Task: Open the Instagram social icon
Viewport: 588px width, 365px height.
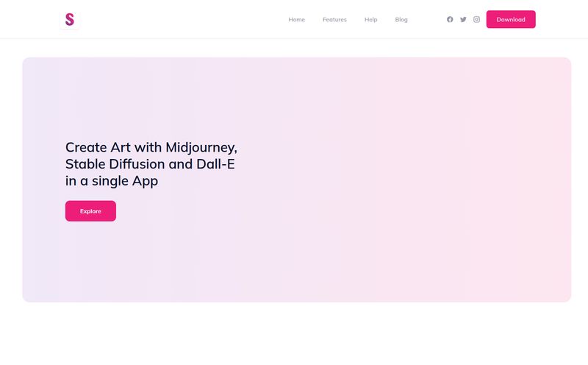Action: pyautogui.click(x=476, y=20)
